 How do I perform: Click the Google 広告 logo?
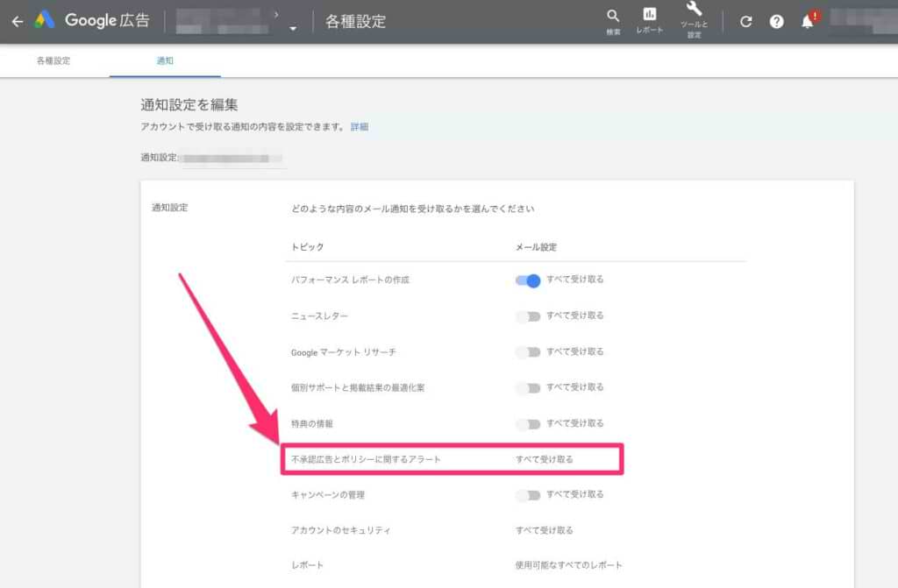tap(93, 21)
